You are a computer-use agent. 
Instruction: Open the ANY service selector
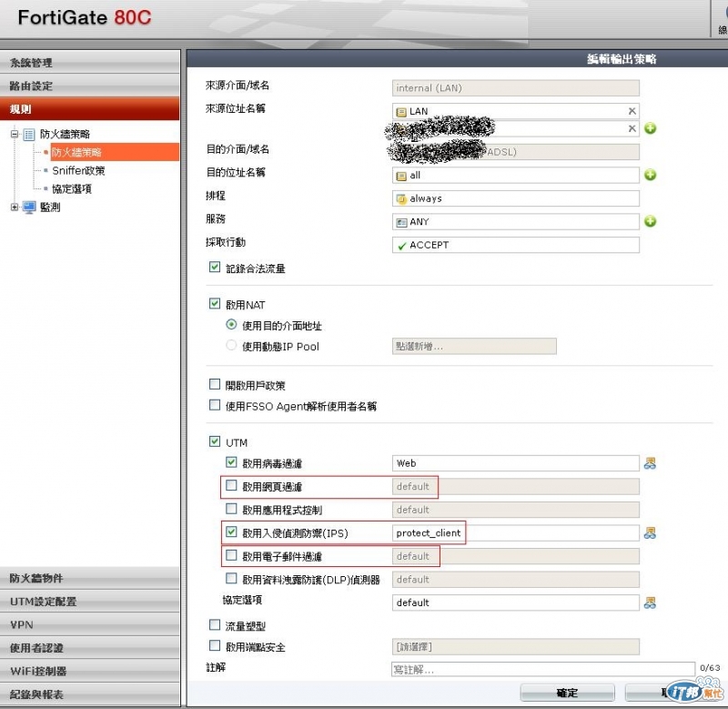pyautogui.click(x=515, y=221)
